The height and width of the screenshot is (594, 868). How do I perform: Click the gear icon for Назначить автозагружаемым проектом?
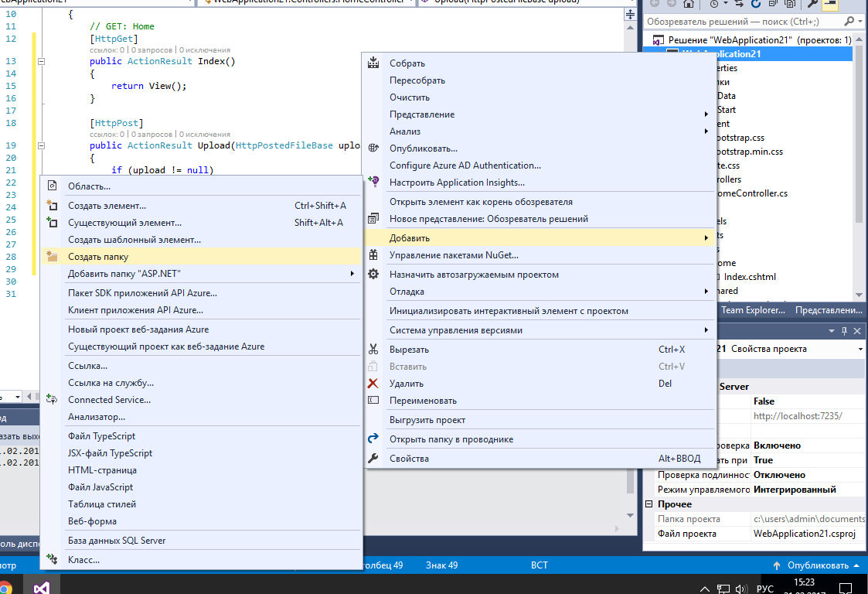373,274
